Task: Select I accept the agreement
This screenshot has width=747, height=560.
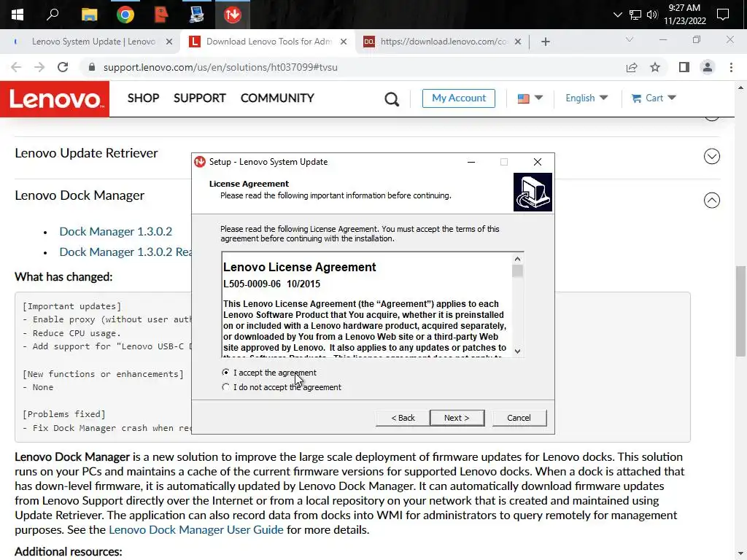Action: point(269,373)
